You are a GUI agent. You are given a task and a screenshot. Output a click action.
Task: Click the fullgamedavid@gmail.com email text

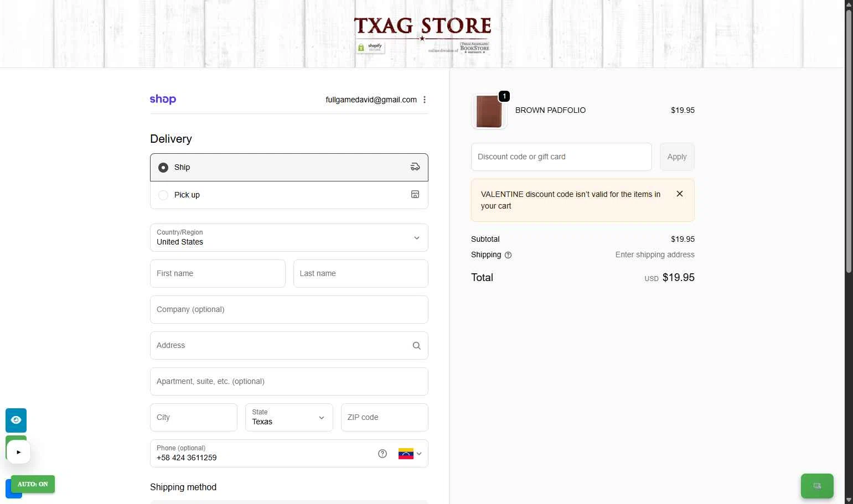point(371,100)
